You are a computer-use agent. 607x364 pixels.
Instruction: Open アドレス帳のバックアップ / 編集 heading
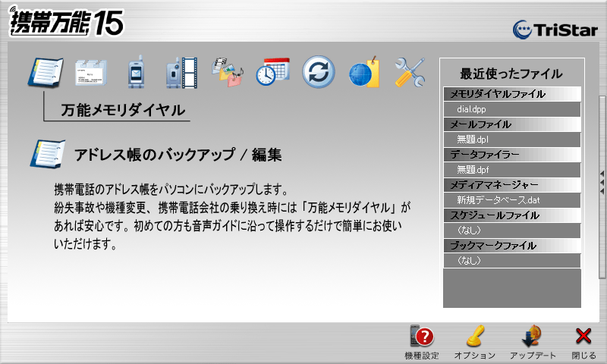[x=178, y=155]
